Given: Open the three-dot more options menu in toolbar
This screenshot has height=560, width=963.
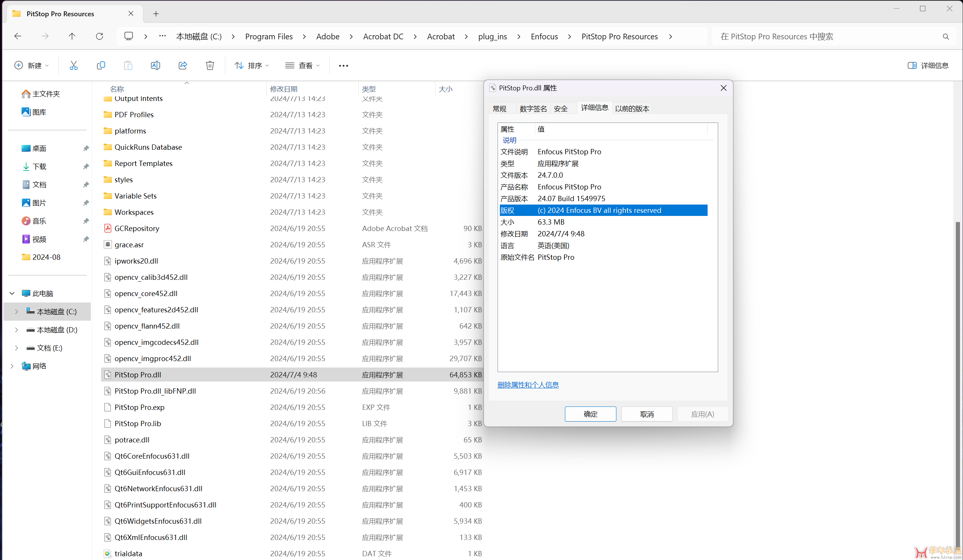Looking at the screenshot, I should (343, 66).
